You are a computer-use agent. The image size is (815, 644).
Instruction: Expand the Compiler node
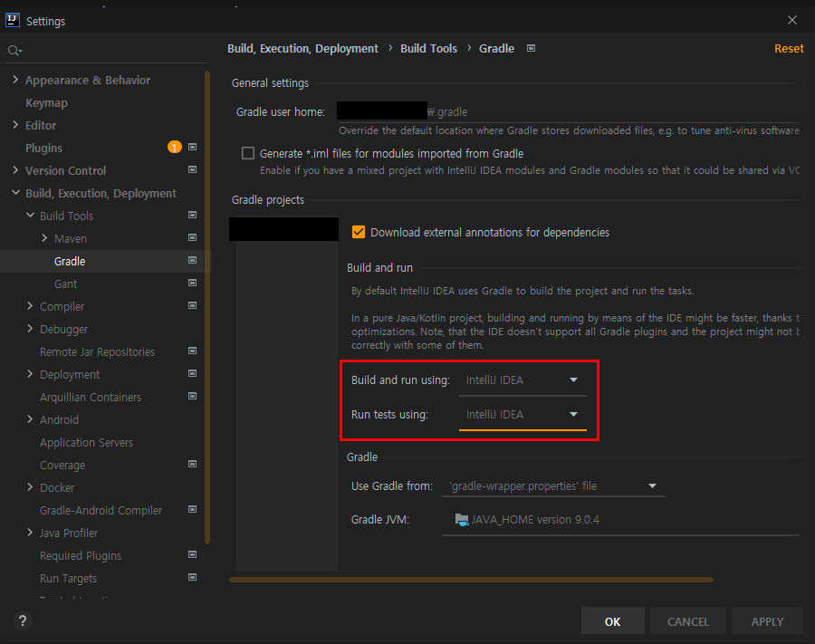[30, 305]
